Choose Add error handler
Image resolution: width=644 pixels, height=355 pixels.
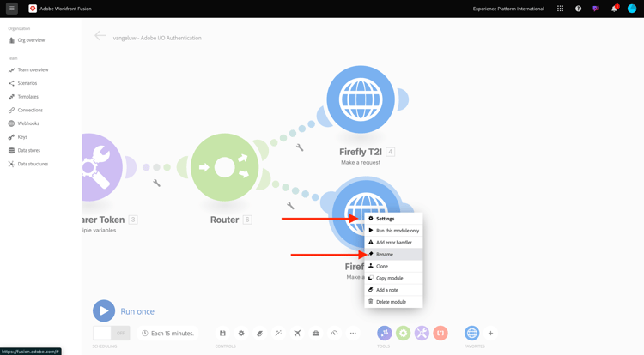393,243
